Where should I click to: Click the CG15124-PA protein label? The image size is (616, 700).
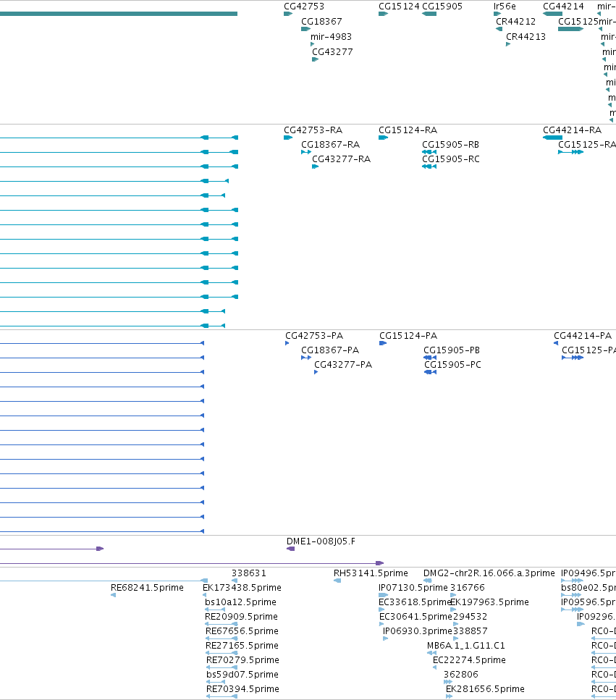tap(408, 336)
